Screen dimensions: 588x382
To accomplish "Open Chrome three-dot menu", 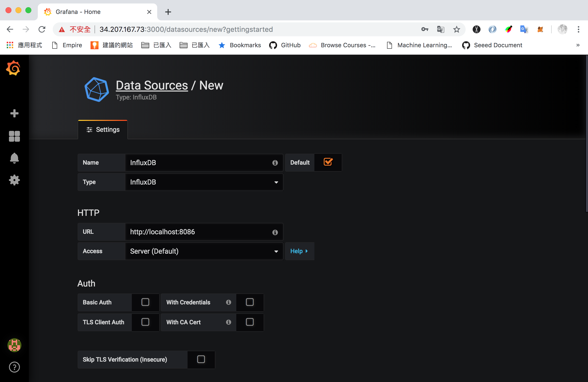I will coord(579,29).
